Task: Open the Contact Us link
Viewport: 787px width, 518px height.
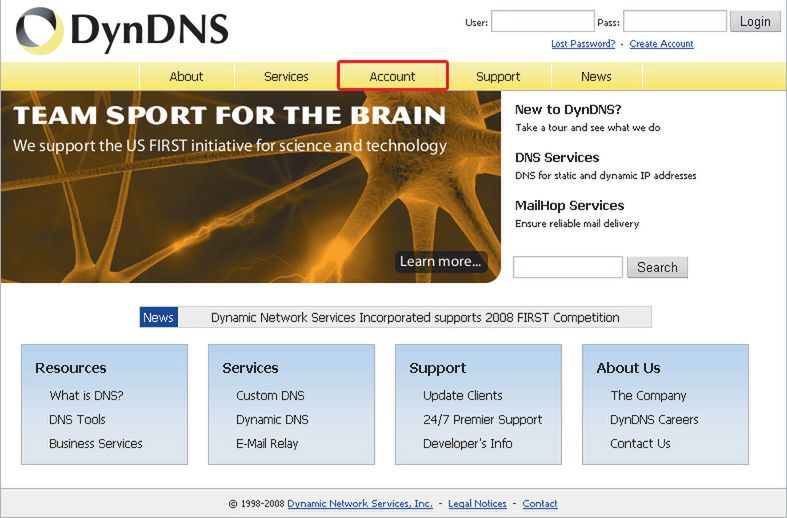Action: point(640,444)
